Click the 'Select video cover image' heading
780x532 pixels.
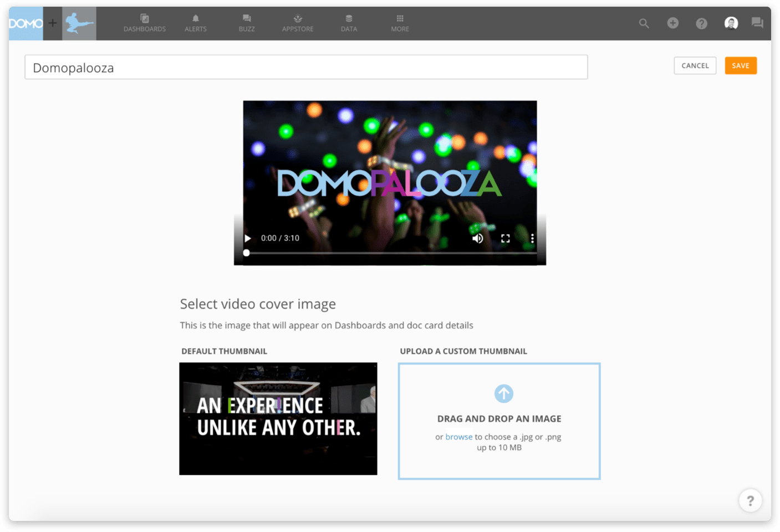coord(258,304)
